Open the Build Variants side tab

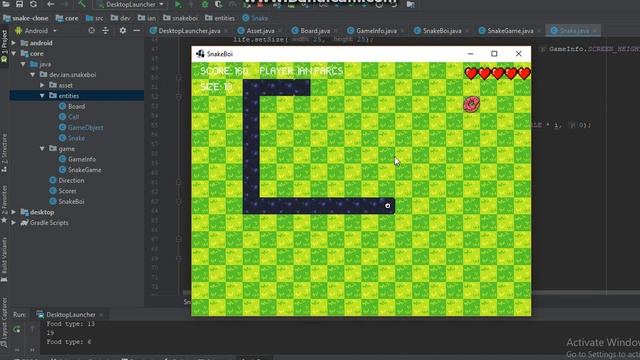4,260
